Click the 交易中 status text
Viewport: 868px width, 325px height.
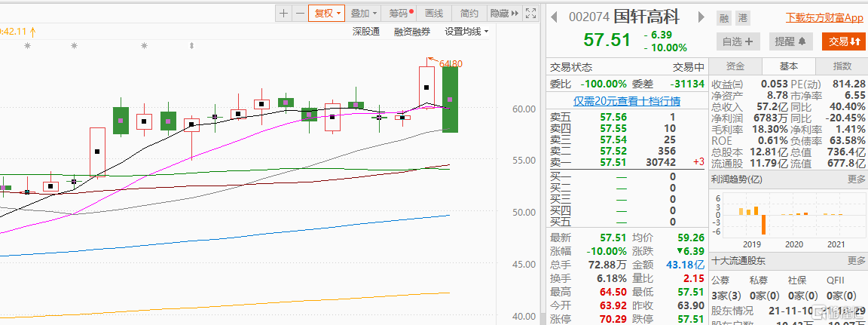tap(689, 68)
